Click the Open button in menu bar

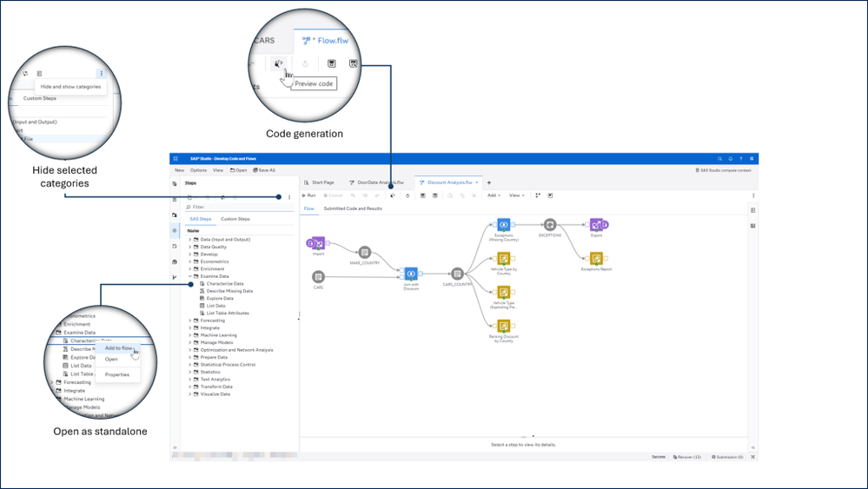(239, 170)
